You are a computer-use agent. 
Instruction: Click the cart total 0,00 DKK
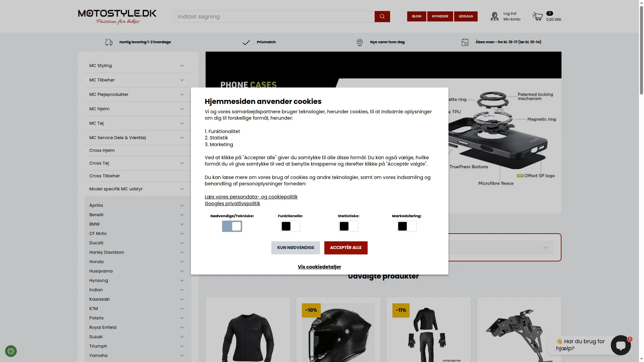point(554,20)
